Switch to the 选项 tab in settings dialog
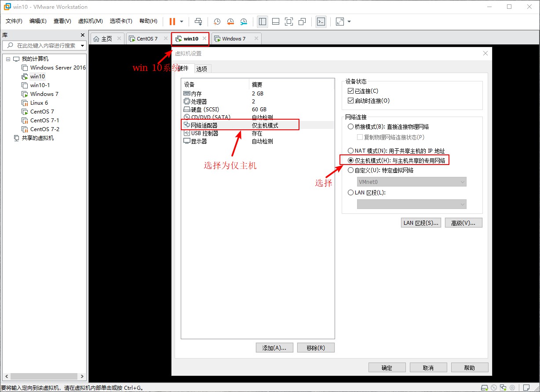Screen dimensions: 540x392 (202, 69)
